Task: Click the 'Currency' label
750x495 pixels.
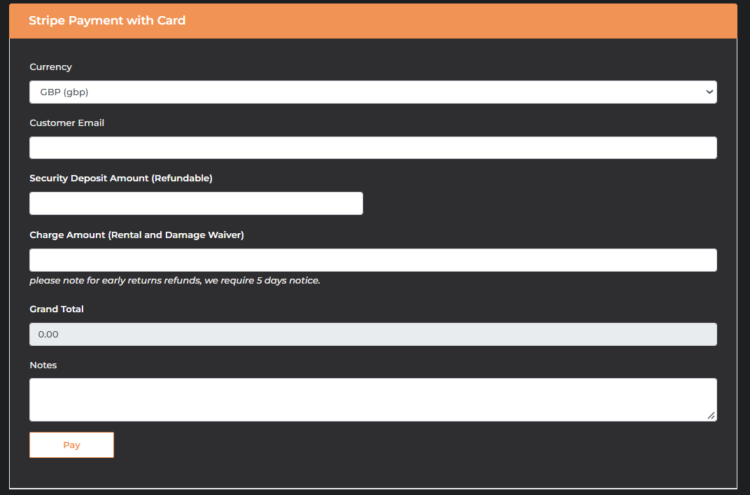Action: coord(51,67)
